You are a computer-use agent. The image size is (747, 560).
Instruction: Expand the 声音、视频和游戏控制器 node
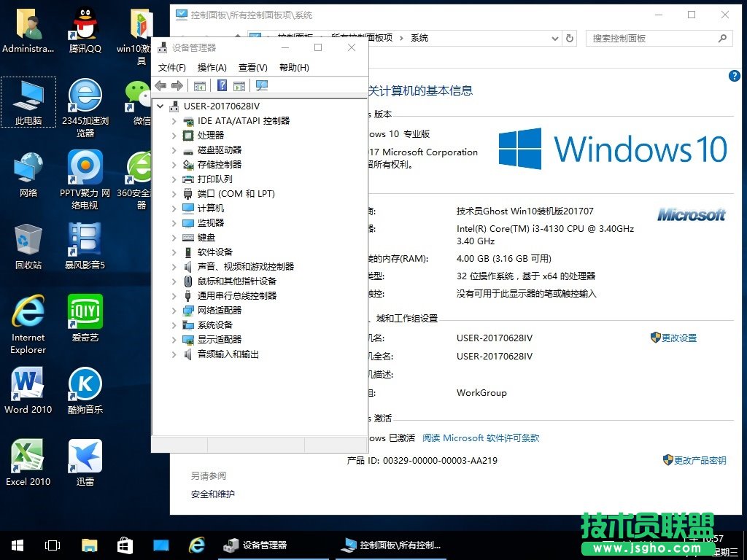174,267
